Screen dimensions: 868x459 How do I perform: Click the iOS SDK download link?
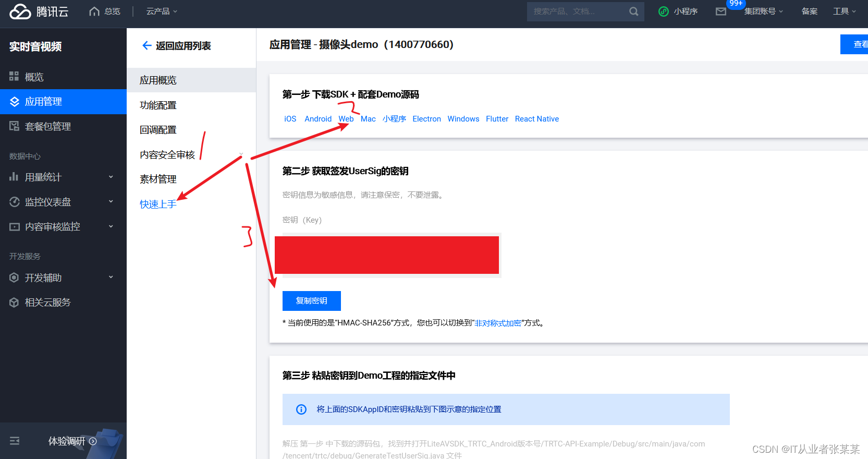pyautogui.click(x=290, y=119)
